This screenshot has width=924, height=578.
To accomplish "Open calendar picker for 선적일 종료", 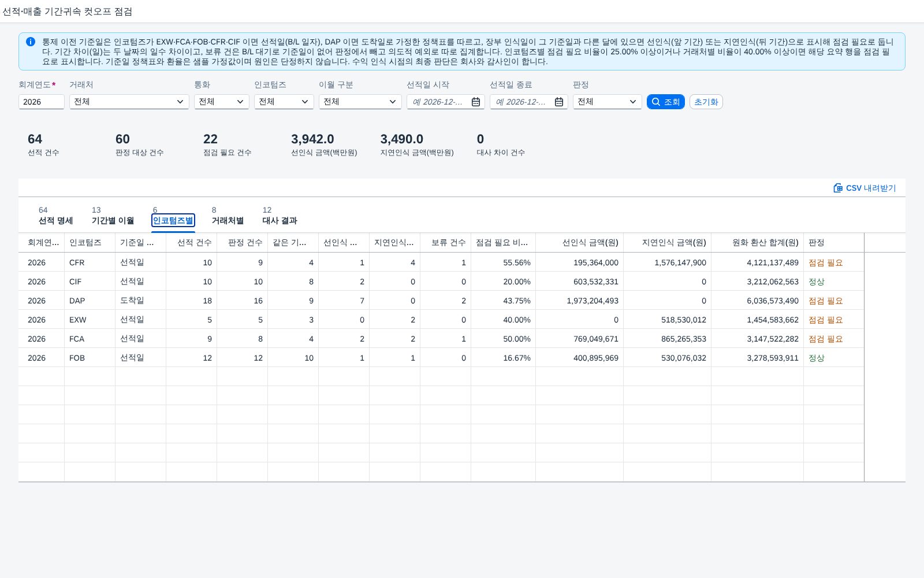I will pyautogui.click(x=559, y=102).
